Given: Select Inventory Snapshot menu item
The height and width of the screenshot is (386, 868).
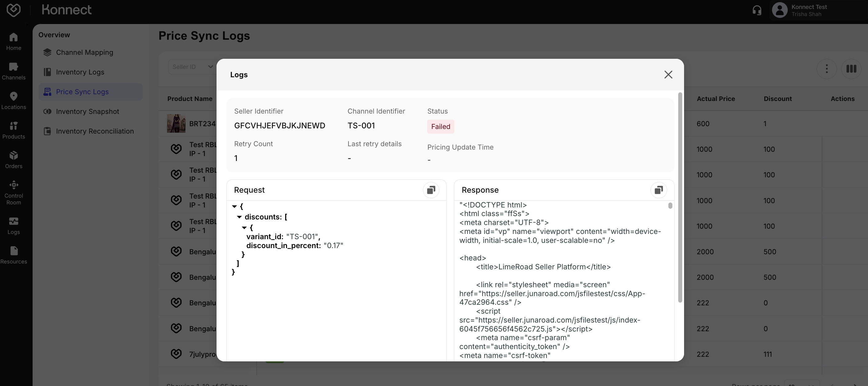Looking at the screenshot, I should (90, 112).
